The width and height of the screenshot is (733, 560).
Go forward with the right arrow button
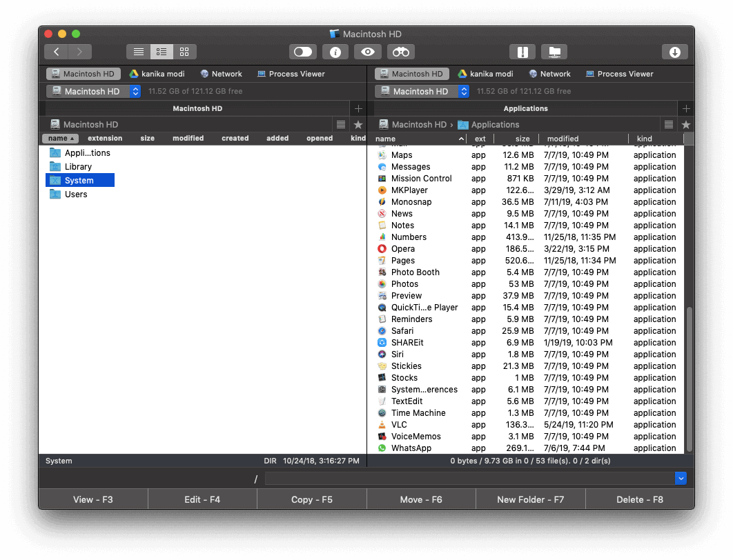pos(80,52)
